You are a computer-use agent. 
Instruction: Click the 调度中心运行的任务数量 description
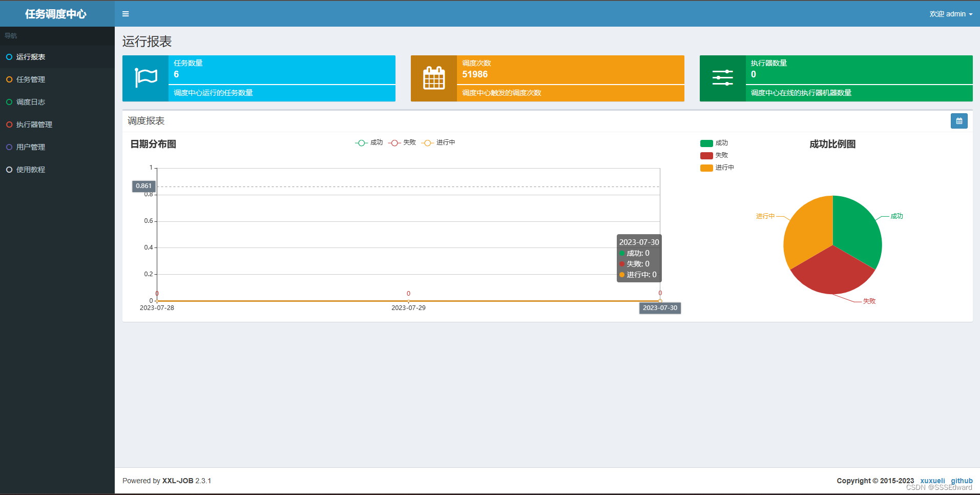[x=213, y=93]
